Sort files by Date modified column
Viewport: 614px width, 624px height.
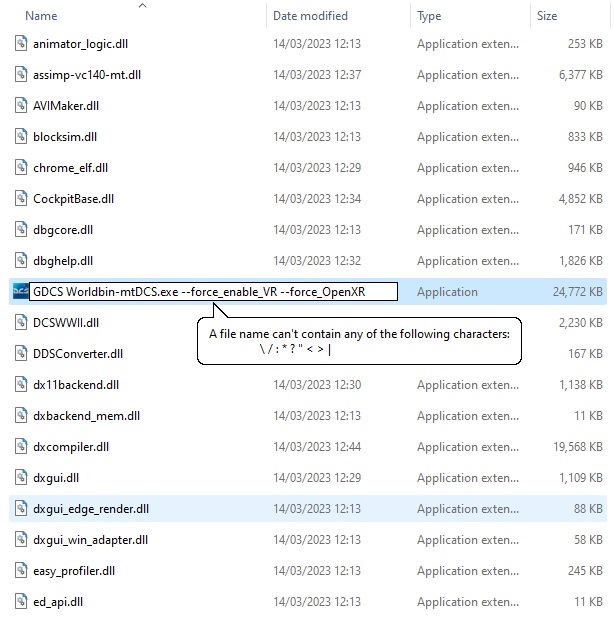(310, 16)
